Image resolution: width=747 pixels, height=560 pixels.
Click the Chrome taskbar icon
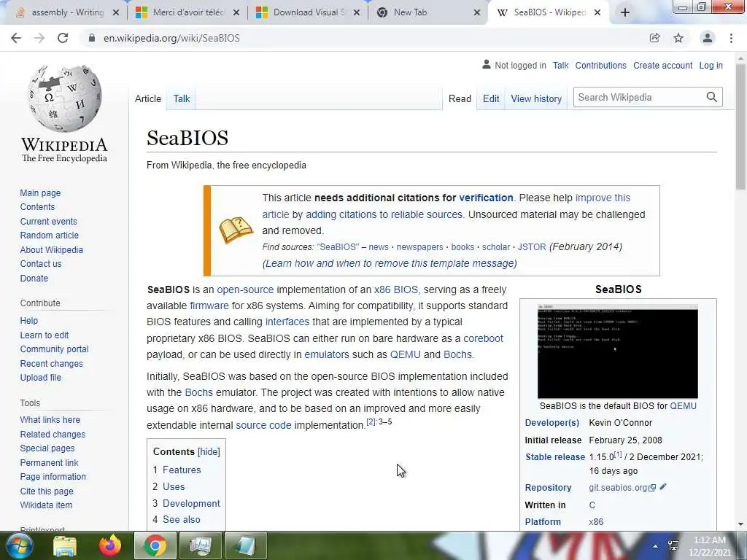[x=155, y=545]
